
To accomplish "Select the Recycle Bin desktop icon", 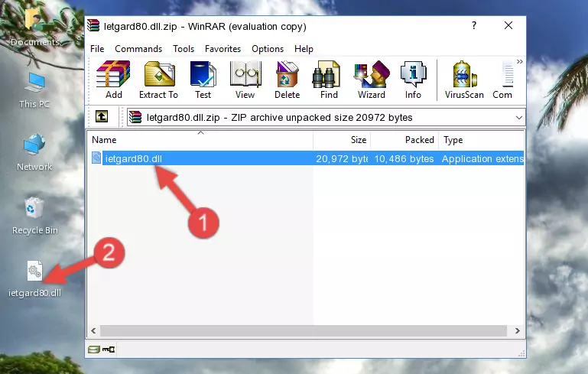I will tap(35, 216).
